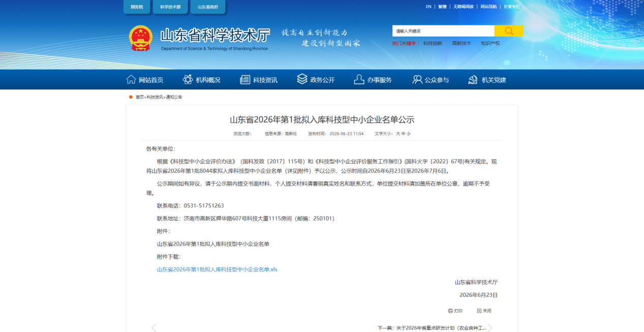The width and height of the screenshot is (644, 332).
Task: Click the people icon beside 公众参与
Action: (417, 80)
